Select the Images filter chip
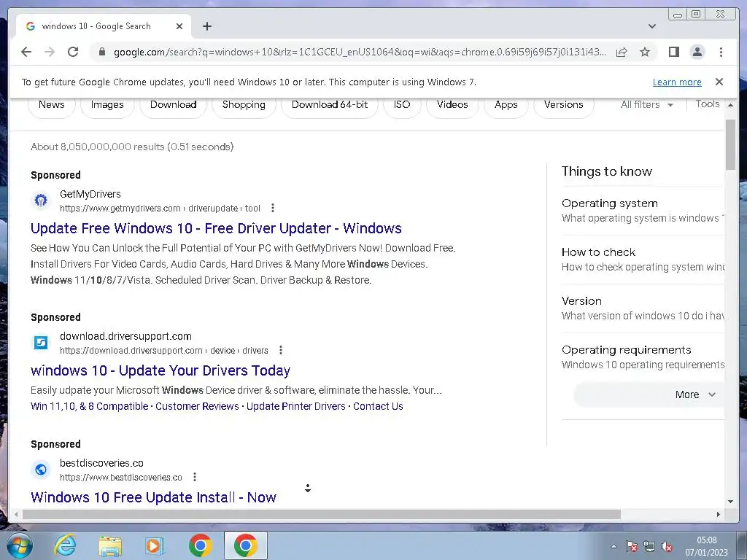Viewport: 747px width, 560px height. click(107, 104)
